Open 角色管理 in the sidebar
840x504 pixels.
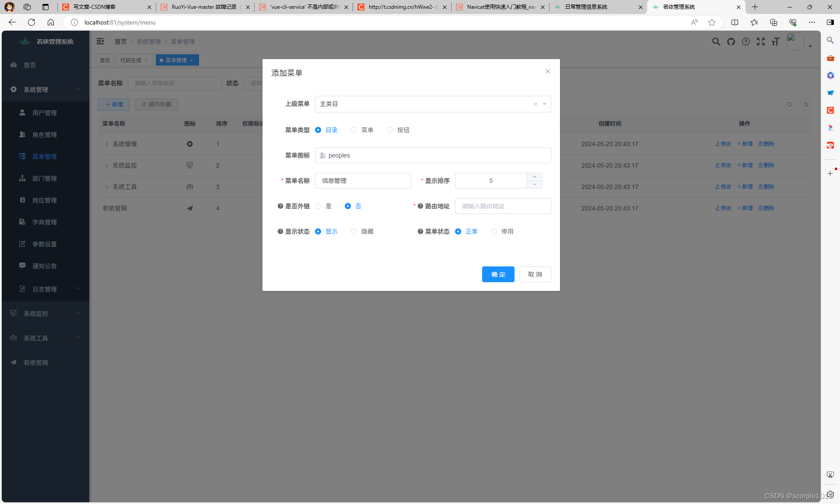click(x=45, y=135)
